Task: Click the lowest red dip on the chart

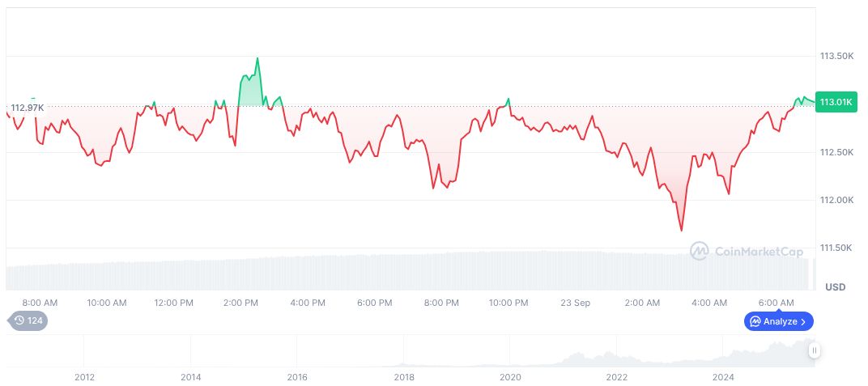Action: pos(681,231)
